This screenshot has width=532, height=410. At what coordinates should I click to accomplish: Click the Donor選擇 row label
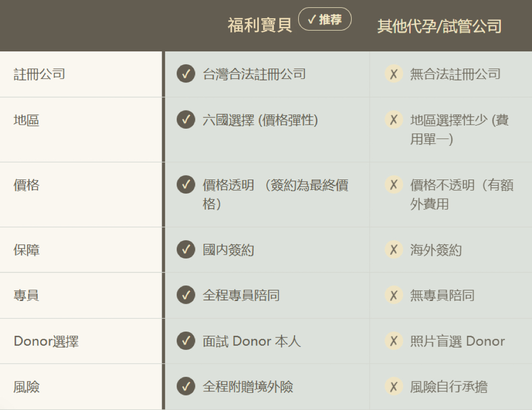[x=46, y=341]
